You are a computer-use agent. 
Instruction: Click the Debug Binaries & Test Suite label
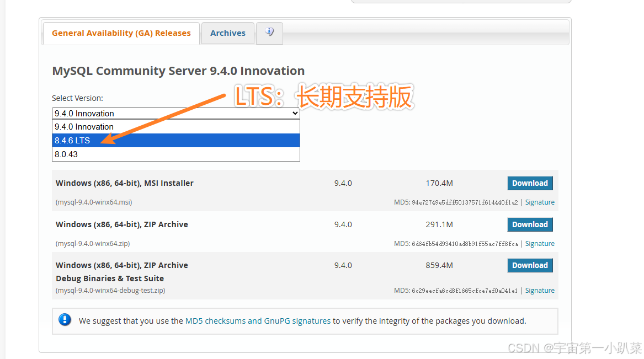click(110, 278)
